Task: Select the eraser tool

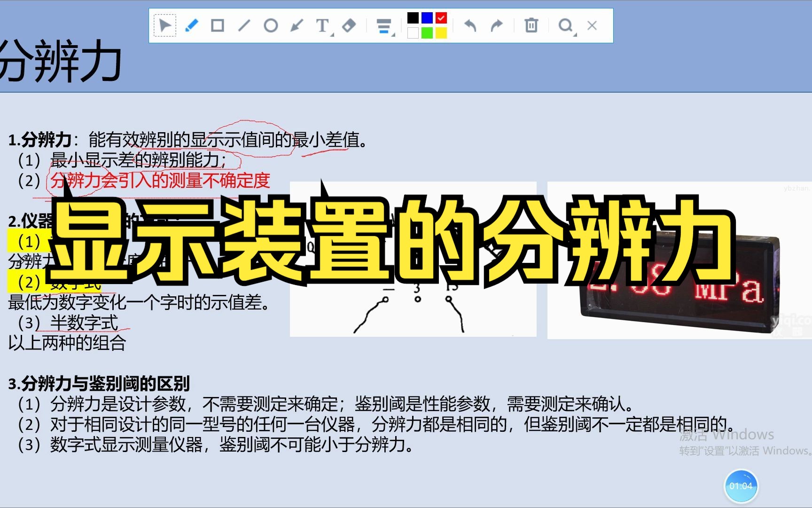Action: 349,25
